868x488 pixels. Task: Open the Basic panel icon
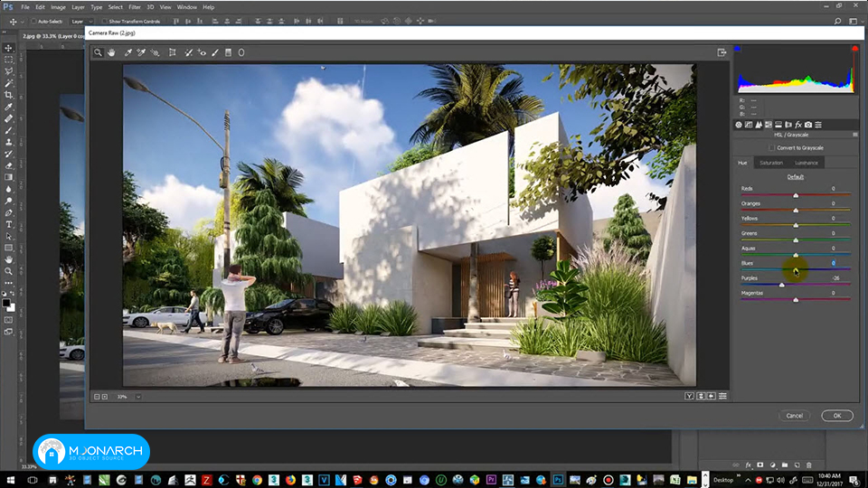pos(739,125)
